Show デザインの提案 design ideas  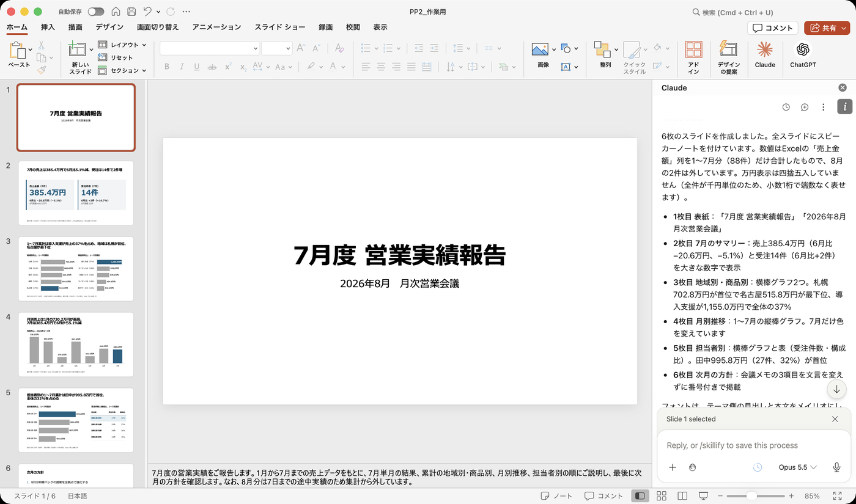click(728, 57)
